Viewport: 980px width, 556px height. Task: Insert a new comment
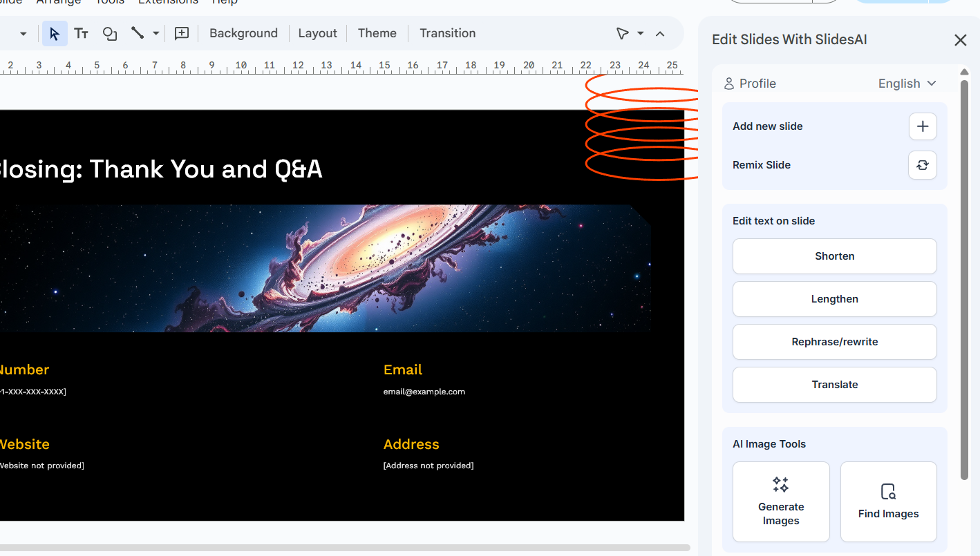181,33
